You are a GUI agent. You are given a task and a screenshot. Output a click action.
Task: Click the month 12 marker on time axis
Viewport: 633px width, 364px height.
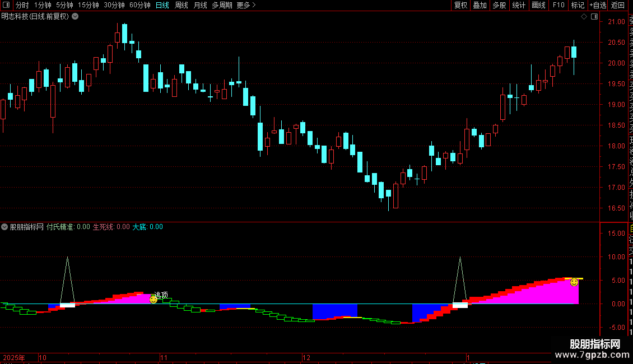(306, 357)
